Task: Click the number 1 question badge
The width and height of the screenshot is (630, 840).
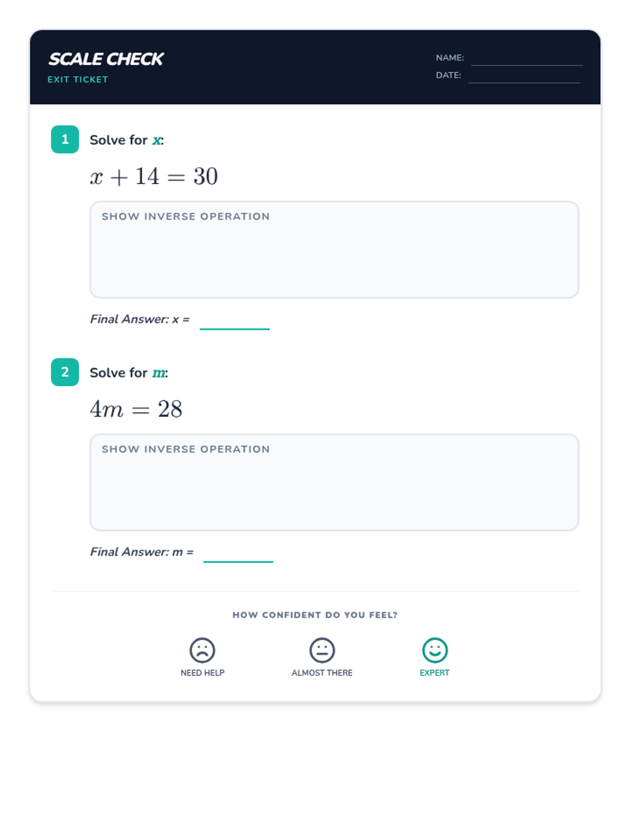Action: pos(65,139)
